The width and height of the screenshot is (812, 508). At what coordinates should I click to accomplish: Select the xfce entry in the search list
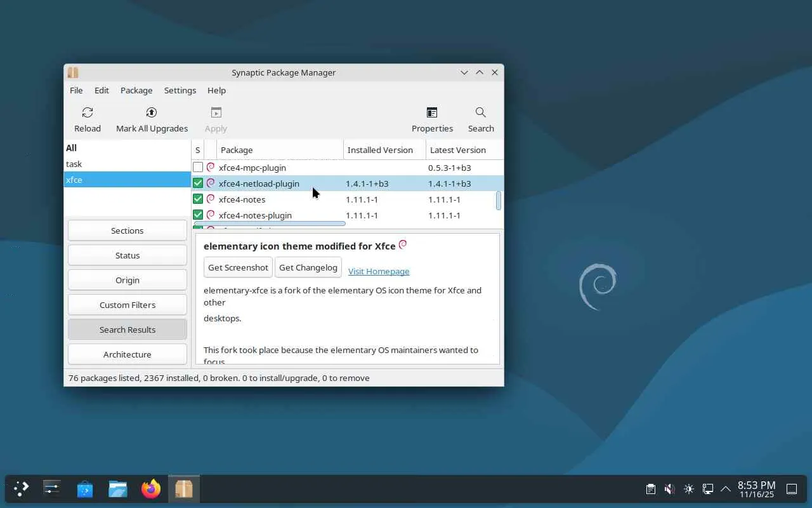tap(128, 180)
